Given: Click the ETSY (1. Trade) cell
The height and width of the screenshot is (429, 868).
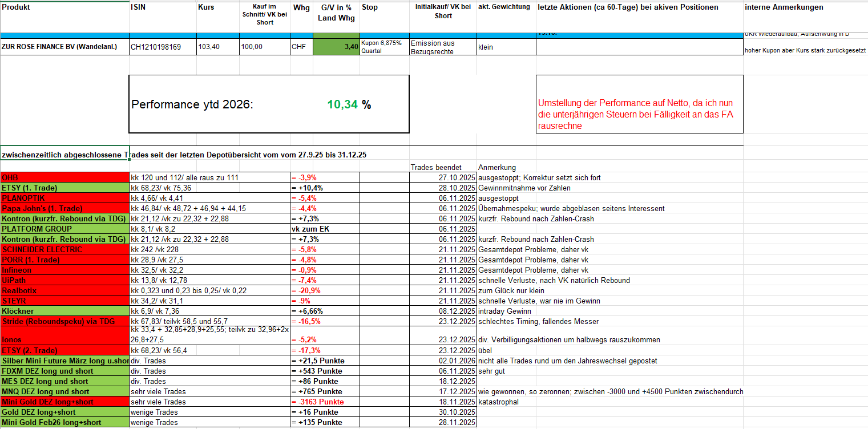Looking at the screenshot, I should click(x=64, y=188).
